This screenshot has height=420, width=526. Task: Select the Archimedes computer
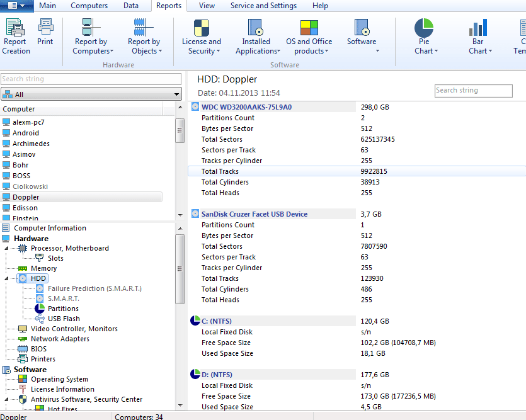point(31,144)
